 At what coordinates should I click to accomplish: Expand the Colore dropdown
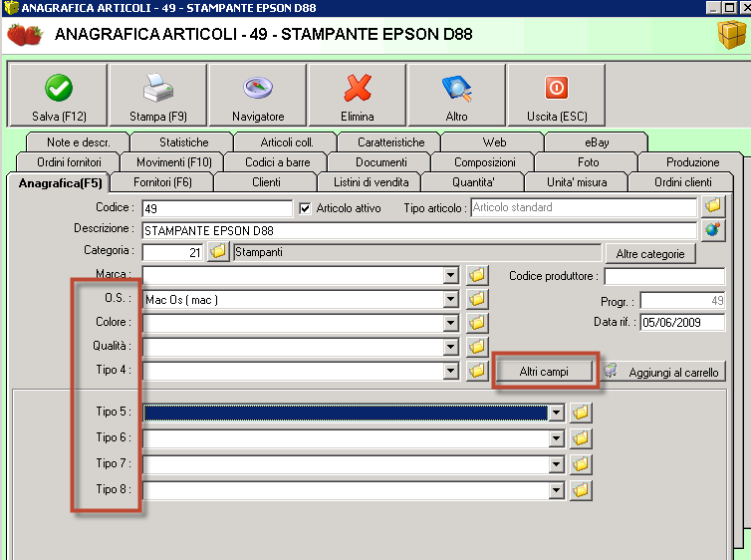pos(450,323)
